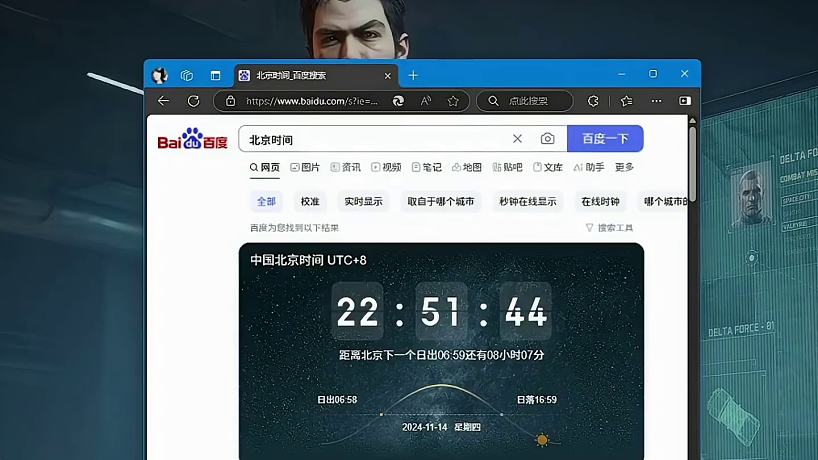This screenshot has width=818, height=460.
Task: Click the sun icon on sunrise curve
Action: [x=543, y=440]
